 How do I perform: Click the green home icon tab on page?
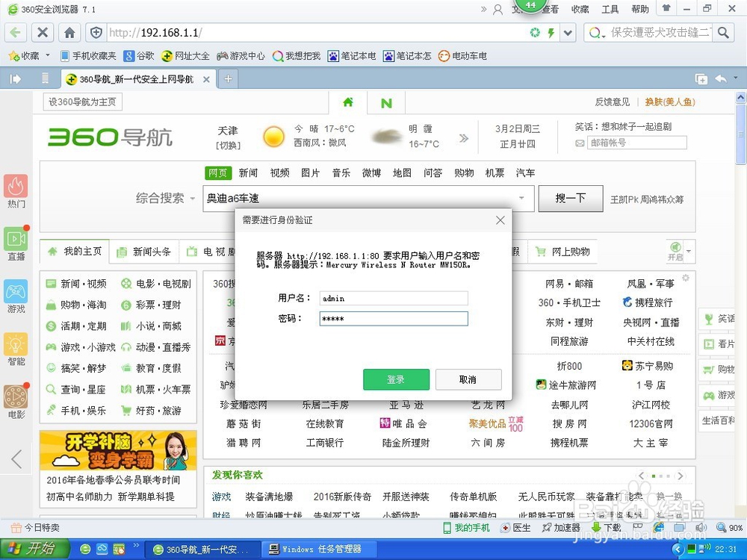(348, 102)
